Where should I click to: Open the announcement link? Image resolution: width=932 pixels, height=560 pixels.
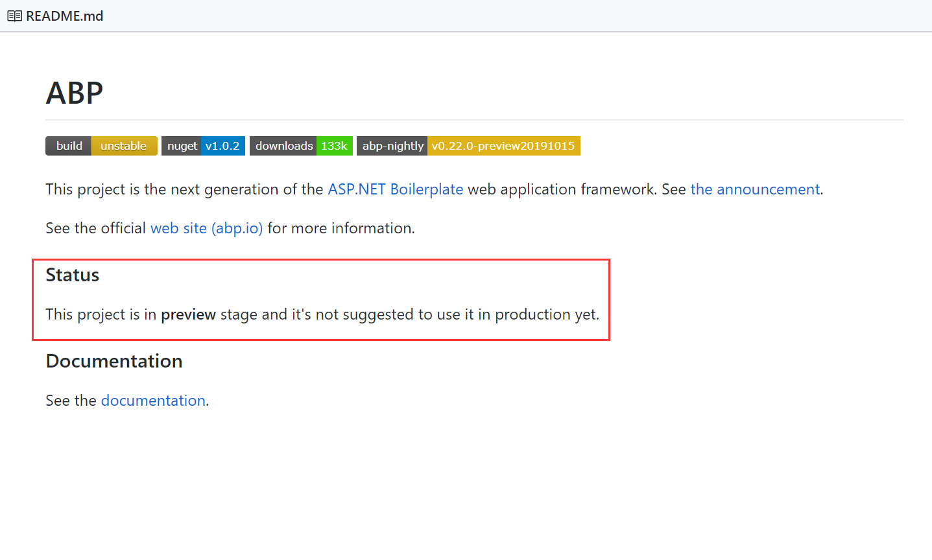point(755,189)
